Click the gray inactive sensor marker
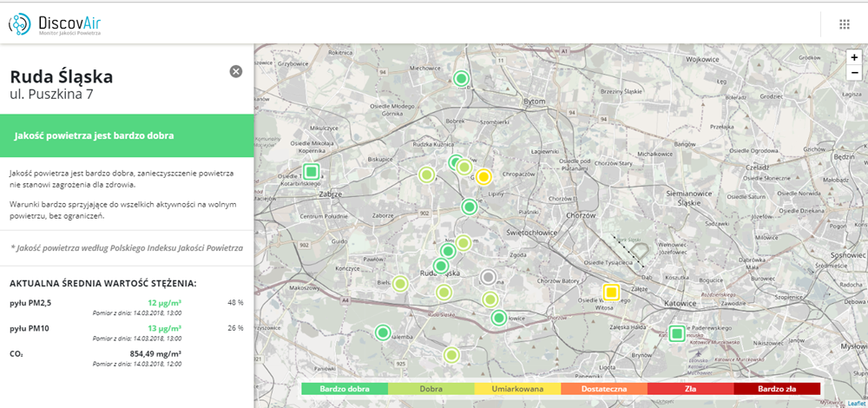The image size is (868, 408). (489, 278)
